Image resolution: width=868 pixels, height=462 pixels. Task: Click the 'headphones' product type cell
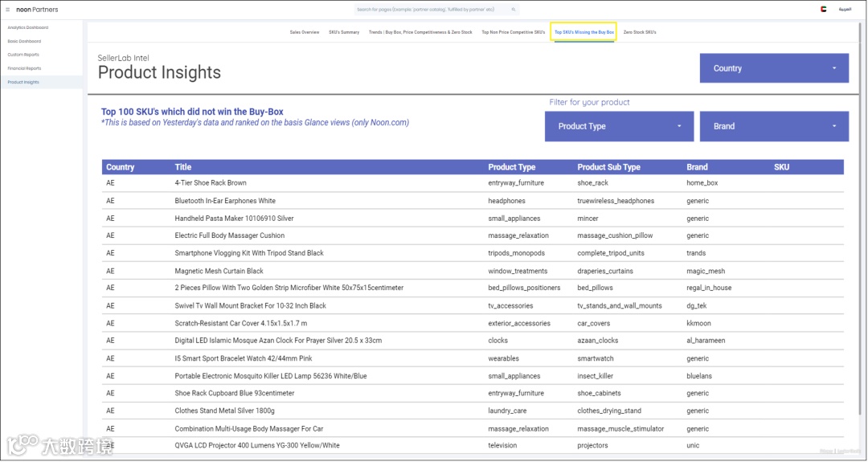506,201
